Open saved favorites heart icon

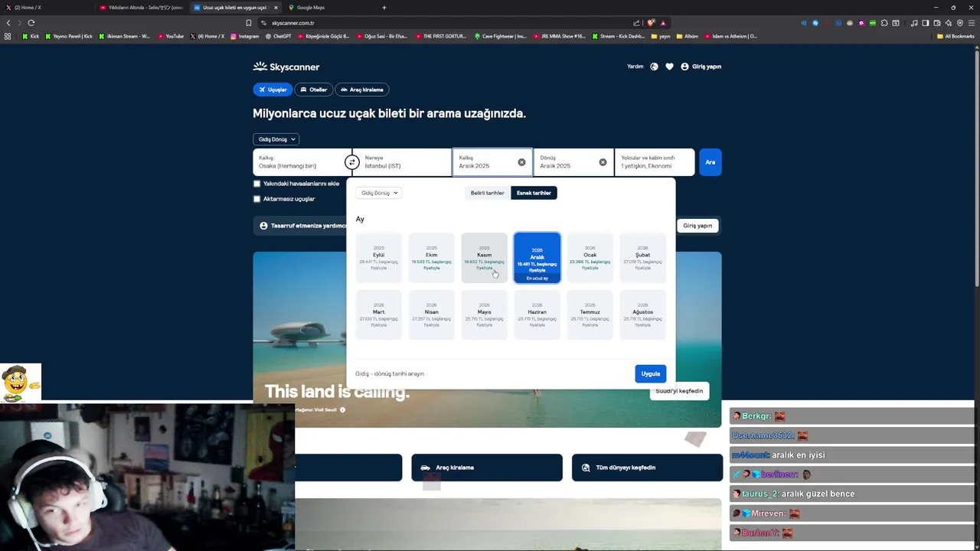click(669, 67)
